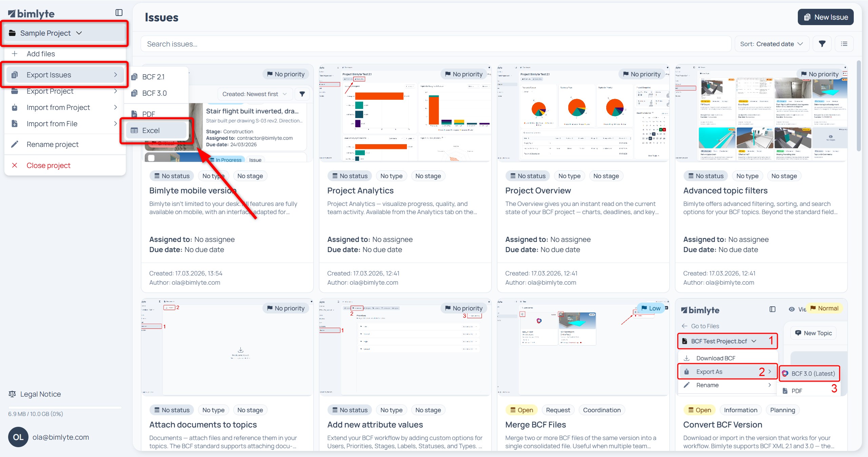Click the Planning stage tag
This screenshot has height=457, width=868.
click(x=783, y=410)
